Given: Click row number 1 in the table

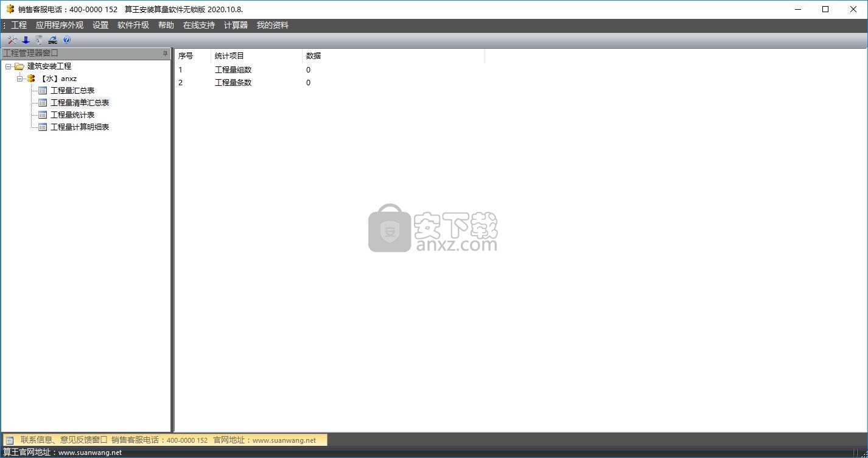Looking at the screenshot, I should pos(180,70).
